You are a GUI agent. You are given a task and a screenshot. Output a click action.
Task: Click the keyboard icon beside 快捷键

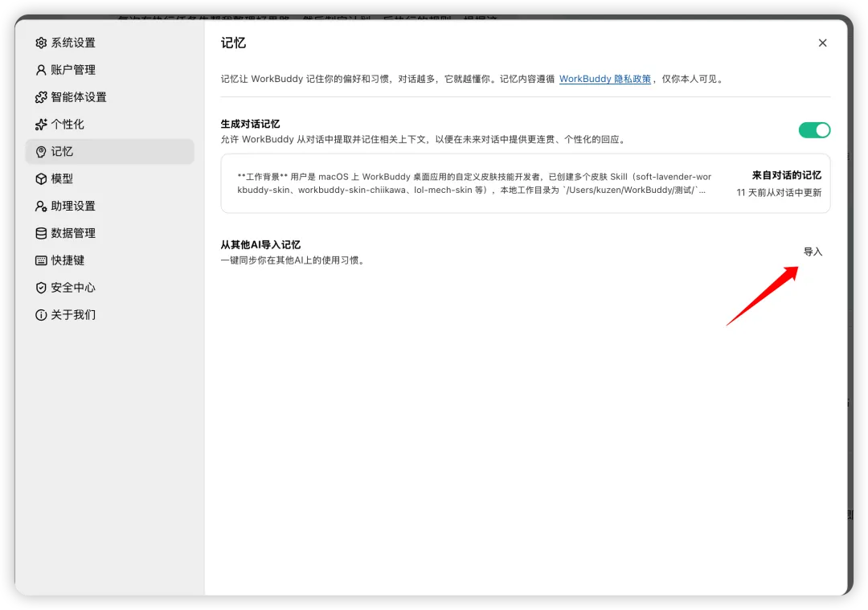click(x=41, y=260)
